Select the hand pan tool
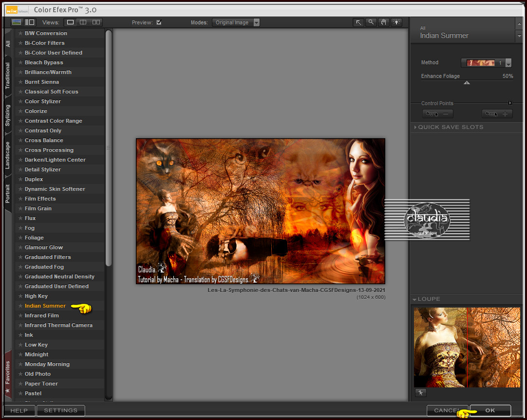The height and width of the screenshot is (420, 527). 383,22
